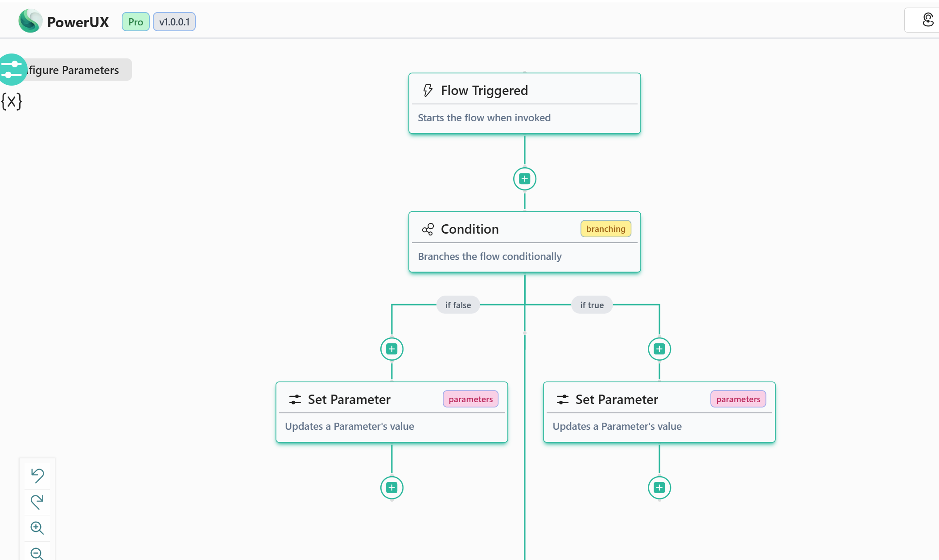Viewport: 939px width, 560px height.
Task: Click the PowerUX logo
Action: (29, 21)
